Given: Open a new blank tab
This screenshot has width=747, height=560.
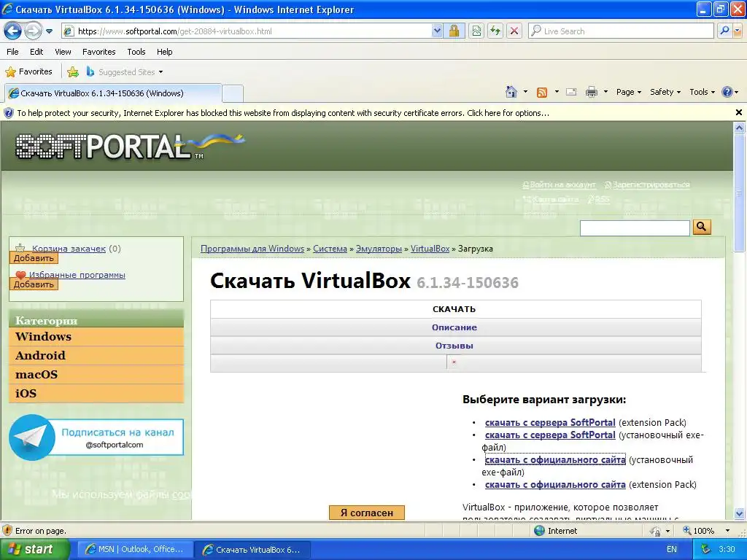Looking at the screenshot, I should (233, 93).
